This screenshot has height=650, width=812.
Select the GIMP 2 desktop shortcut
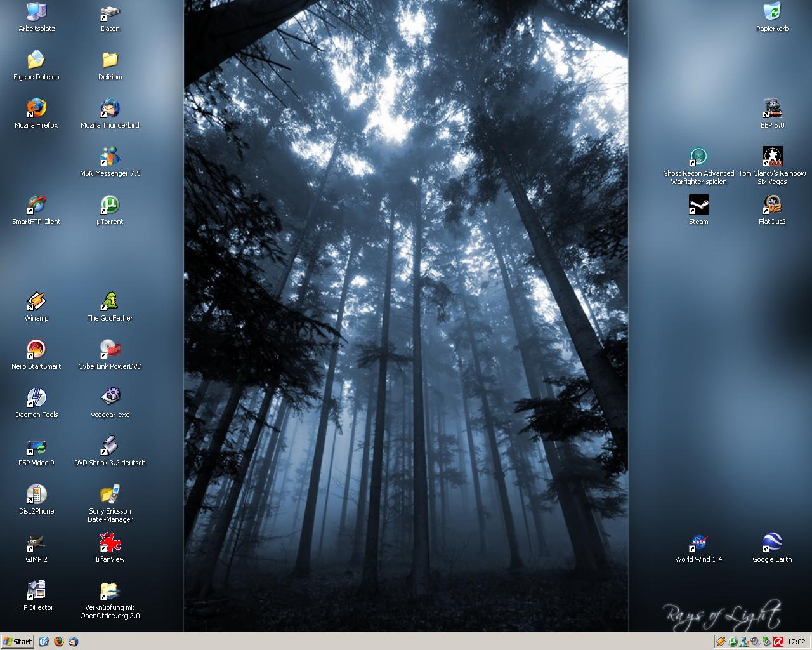pyautogui.click(x=36, y=543)
